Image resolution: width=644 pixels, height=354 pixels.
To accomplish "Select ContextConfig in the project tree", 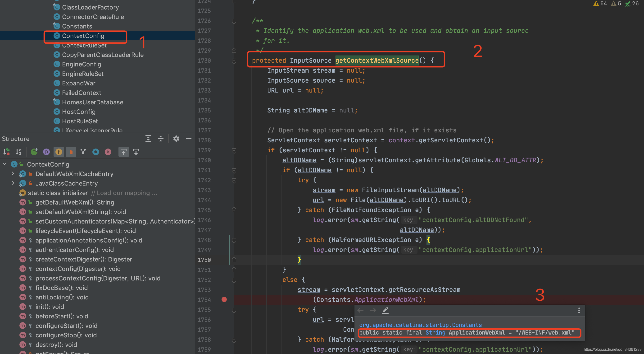I will 83,36.
